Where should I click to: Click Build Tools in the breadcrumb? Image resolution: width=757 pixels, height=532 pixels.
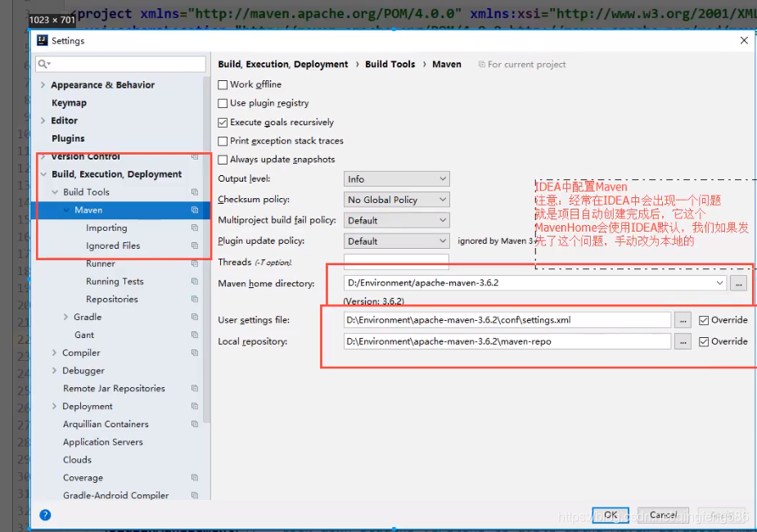click(x=390, y=64)
